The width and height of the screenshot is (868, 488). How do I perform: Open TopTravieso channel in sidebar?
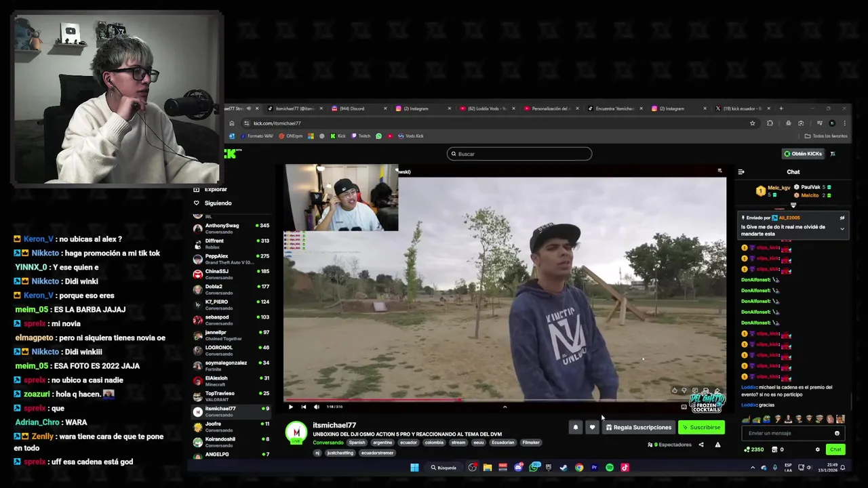[231, 396]
